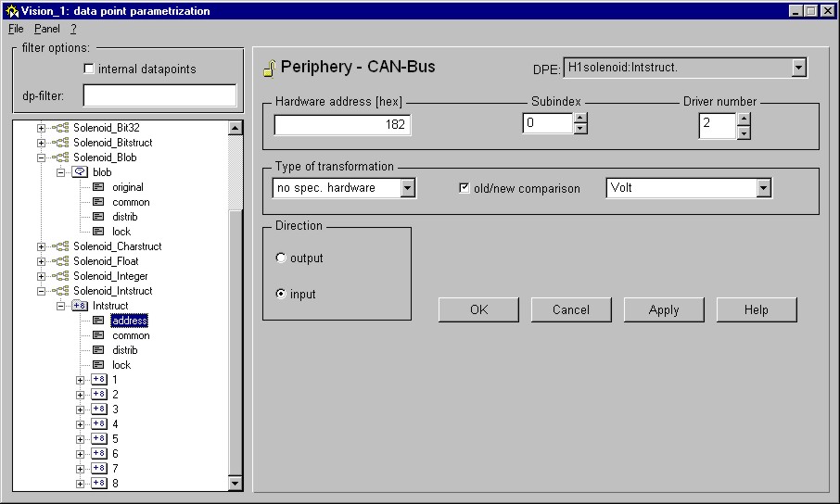Select the output direction radio button
Image resolution: width=840 pixels, height=504 pixels.
281,258
